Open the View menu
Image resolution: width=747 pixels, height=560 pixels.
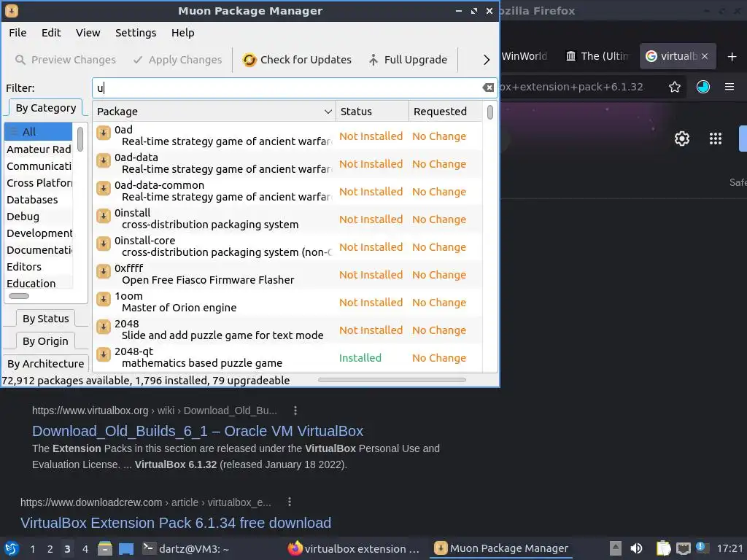click(x=88, y=33)
